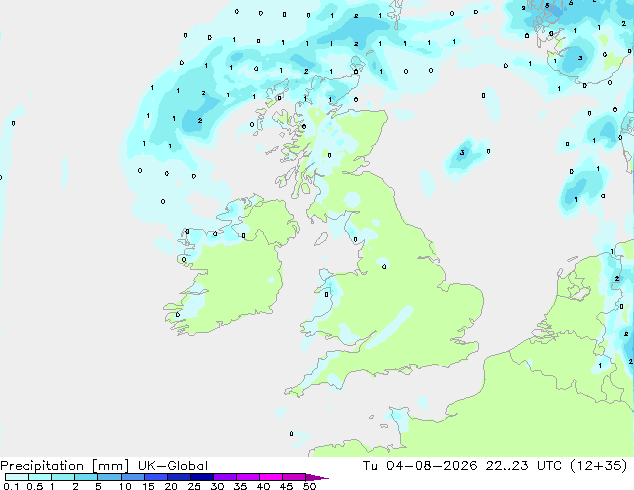This screenshot has height=490, width=634.
Task: Click the '0' value off Brittany coast
Action: click(291, 434)
